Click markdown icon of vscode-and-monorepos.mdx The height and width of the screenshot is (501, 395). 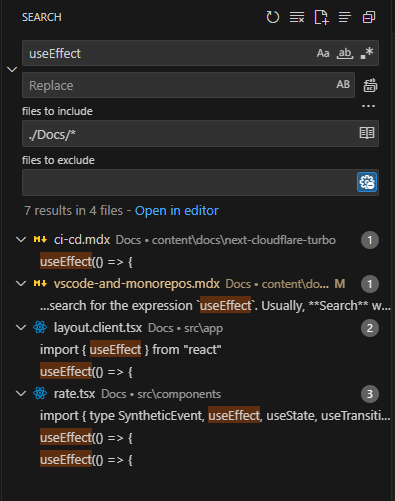point(40,283)
